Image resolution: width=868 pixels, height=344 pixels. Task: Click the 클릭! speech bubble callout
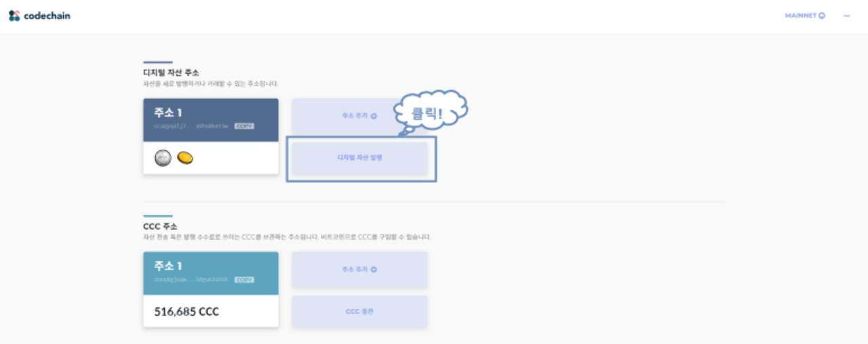tap(428, 112)
